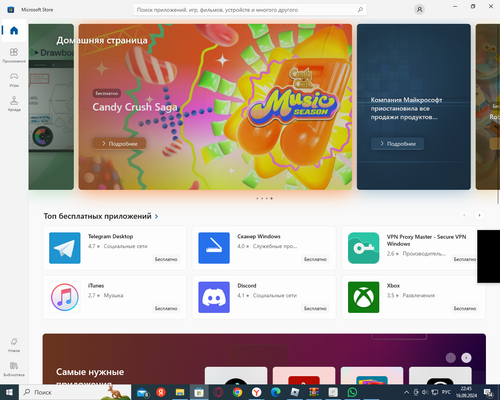Click Microsoft Store taskbar icon
The height and width of the screenshot is (400, 500).
[x=199, y=392]
